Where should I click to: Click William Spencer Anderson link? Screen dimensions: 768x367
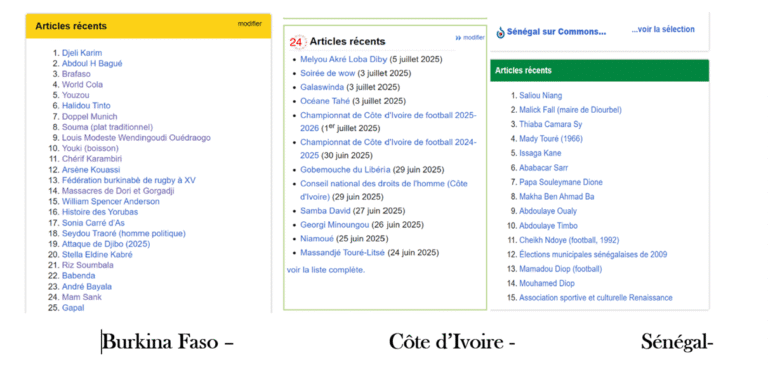click(x=111, y=201)
